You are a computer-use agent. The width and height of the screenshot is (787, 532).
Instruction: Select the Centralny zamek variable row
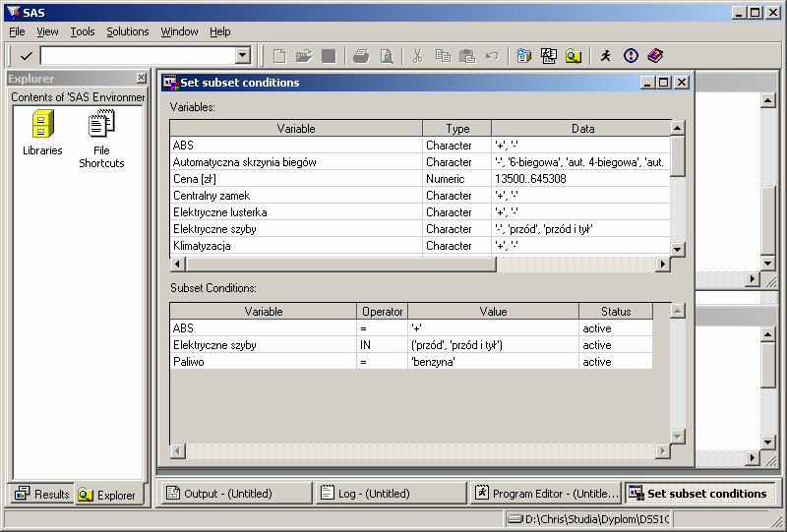pos(420,196)
